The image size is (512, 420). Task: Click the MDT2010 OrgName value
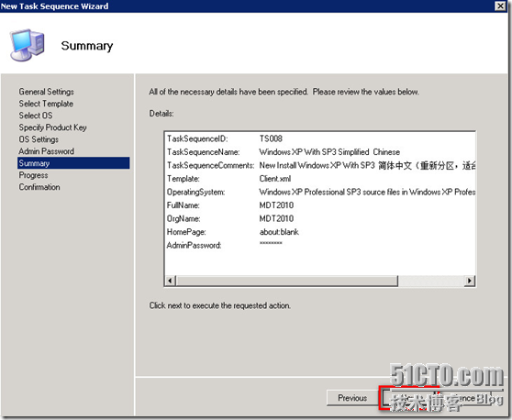(x=276, y=218)
